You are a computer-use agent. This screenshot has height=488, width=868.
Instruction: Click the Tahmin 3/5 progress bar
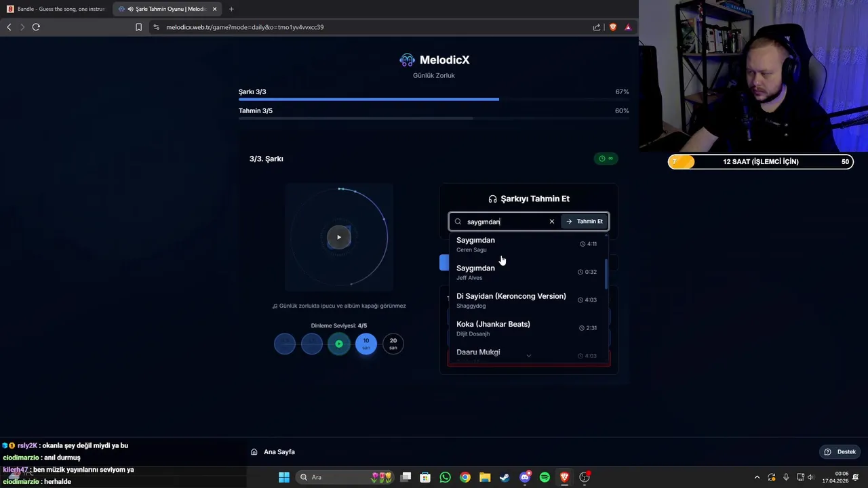coord(434,119)
